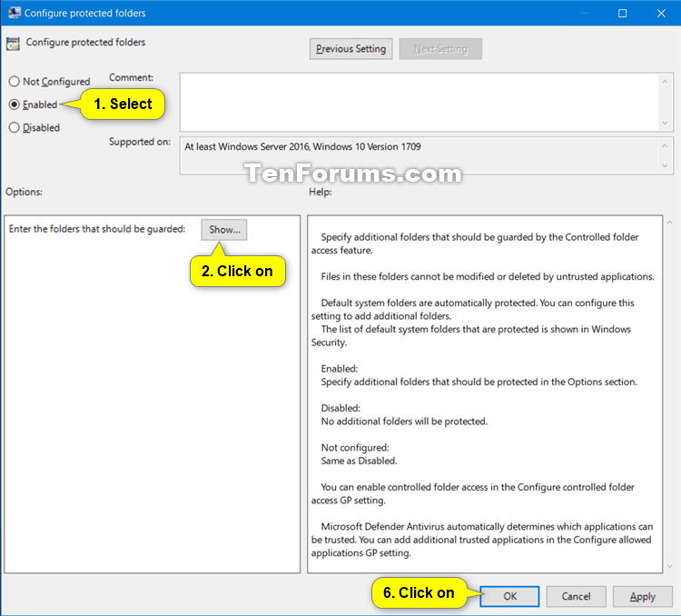This screenshot has height=616, width=681.
Task: Click the Previous Setting button
Action: (350, 49)
